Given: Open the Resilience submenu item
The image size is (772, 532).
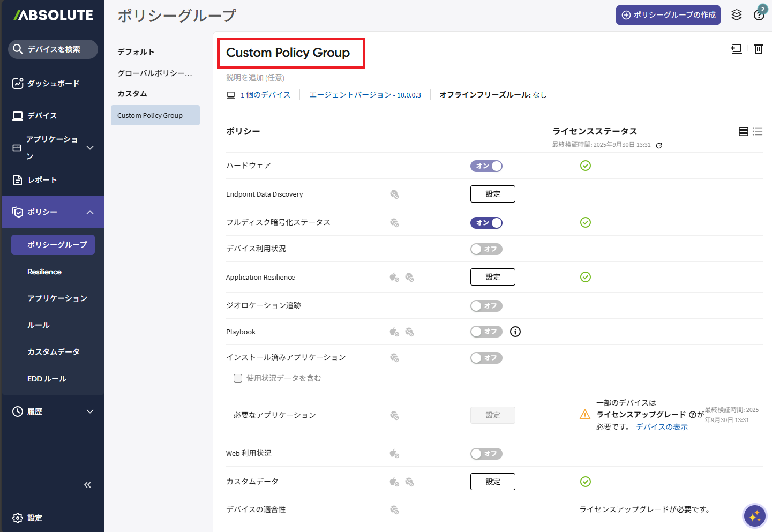Looking at the screenshot, I should [44, 272].
